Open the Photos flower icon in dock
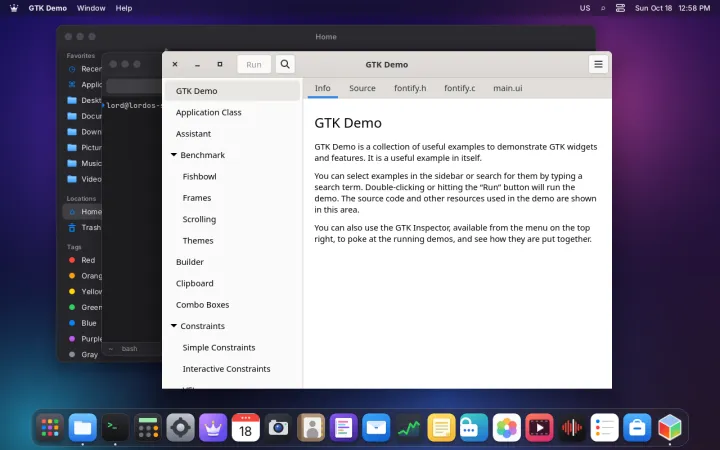 click(x=506, y=428)
